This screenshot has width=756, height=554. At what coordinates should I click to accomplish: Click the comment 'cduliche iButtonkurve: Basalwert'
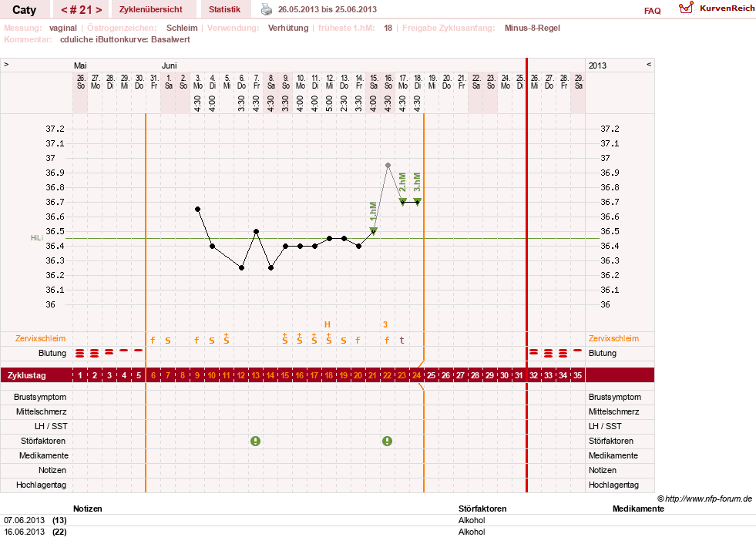(x=125, y=39)
